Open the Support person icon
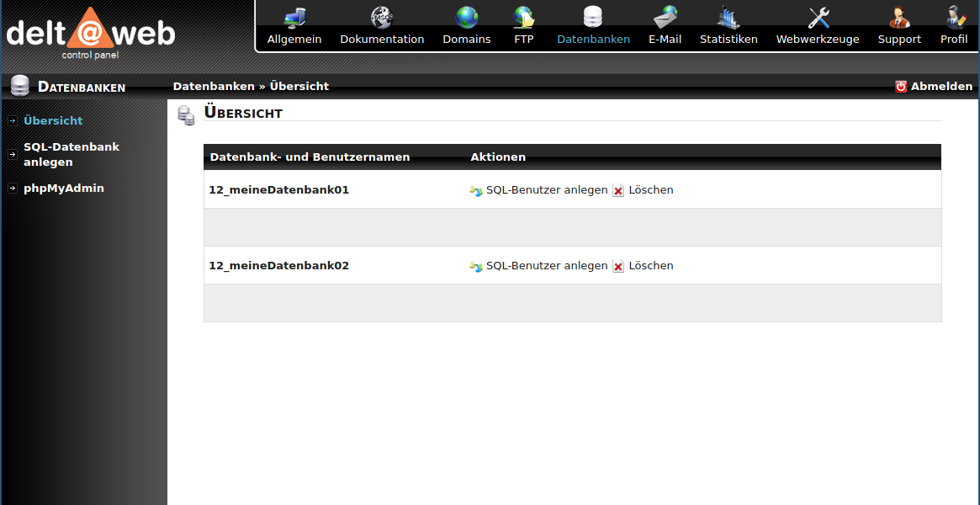980x505 pixels. (x=899, y=18)
